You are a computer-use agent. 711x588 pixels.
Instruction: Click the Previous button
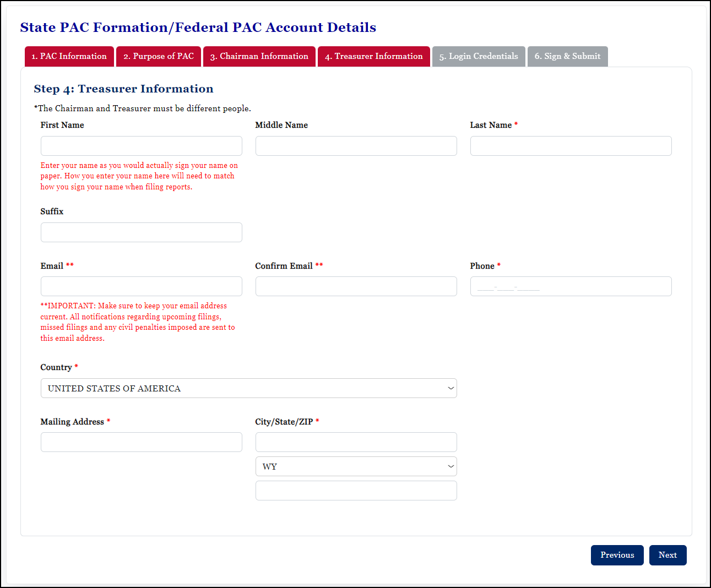617,555
